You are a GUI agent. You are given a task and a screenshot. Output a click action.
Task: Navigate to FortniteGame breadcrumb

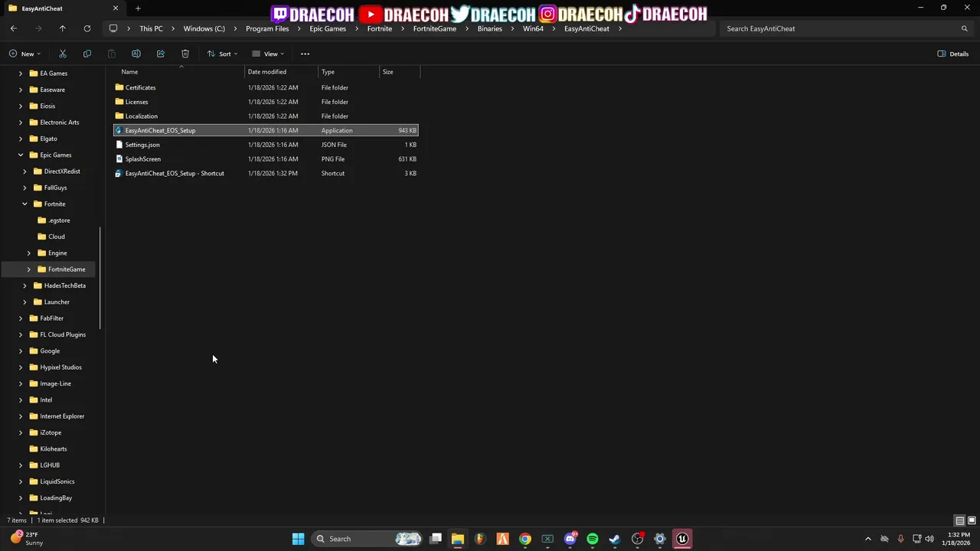coord(434,28)
